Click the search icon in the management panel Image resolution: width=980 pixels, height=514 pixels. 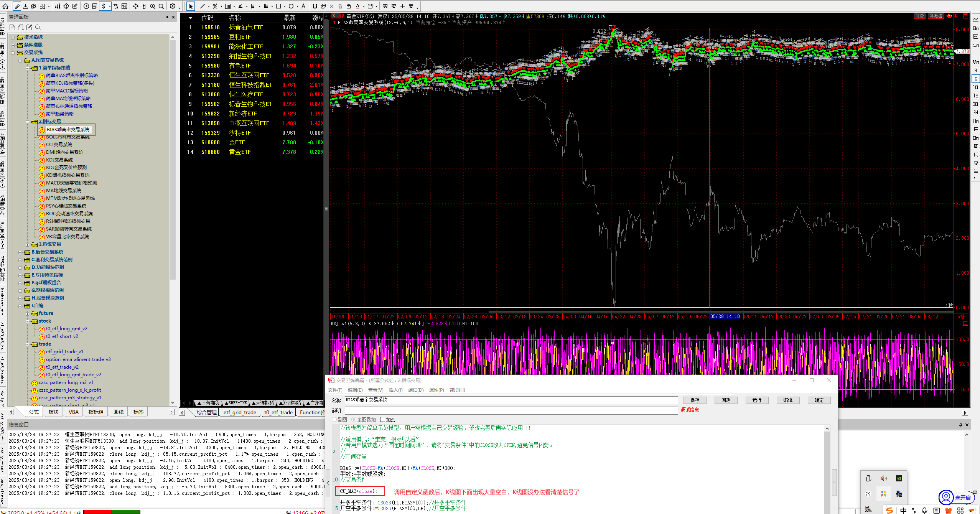38,27
